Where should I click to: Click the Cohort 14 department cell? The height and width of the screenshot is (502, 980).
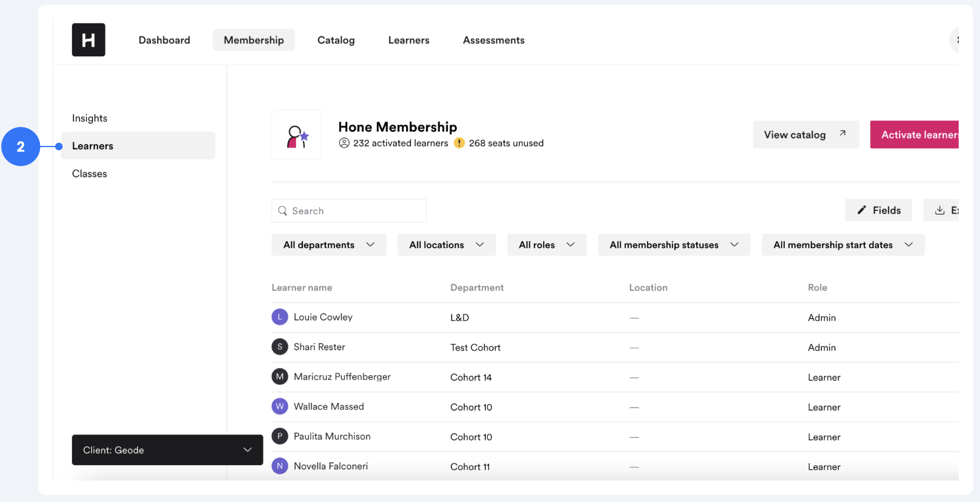pos(471,377)
